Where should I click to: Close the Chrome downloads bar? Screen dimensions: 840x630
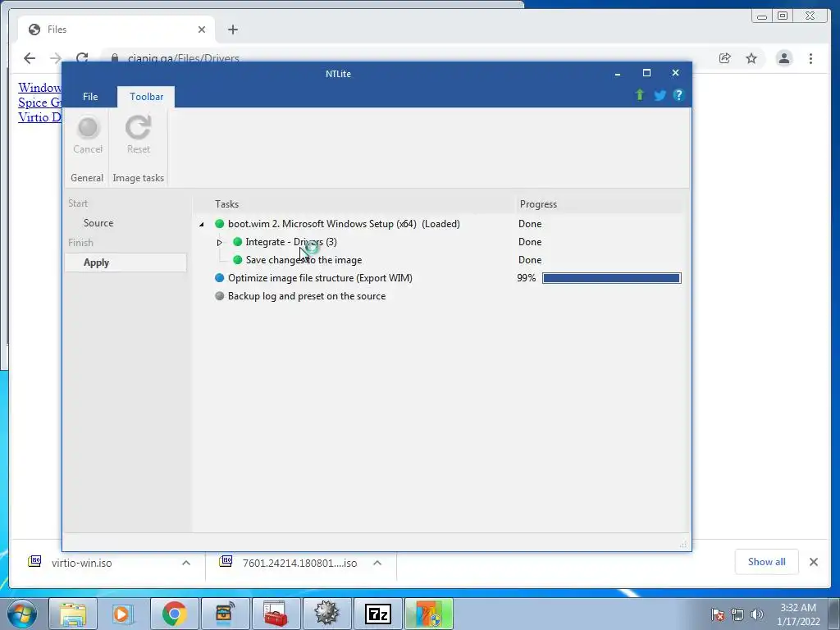[814, 562]
